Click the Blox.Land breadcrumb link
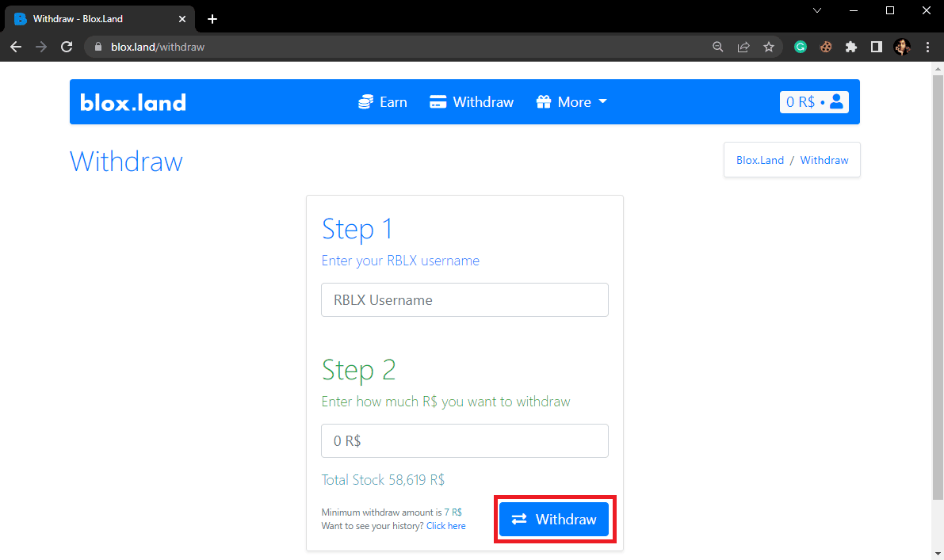944x560 pixels. 760,160
